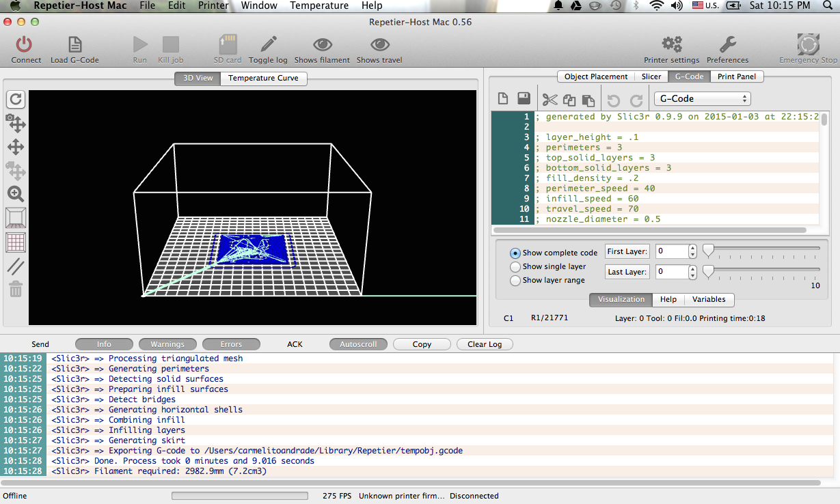Screen dimensions: 840x504
Task: Click the First Layer slider handle
Action: tap(708, 250)
